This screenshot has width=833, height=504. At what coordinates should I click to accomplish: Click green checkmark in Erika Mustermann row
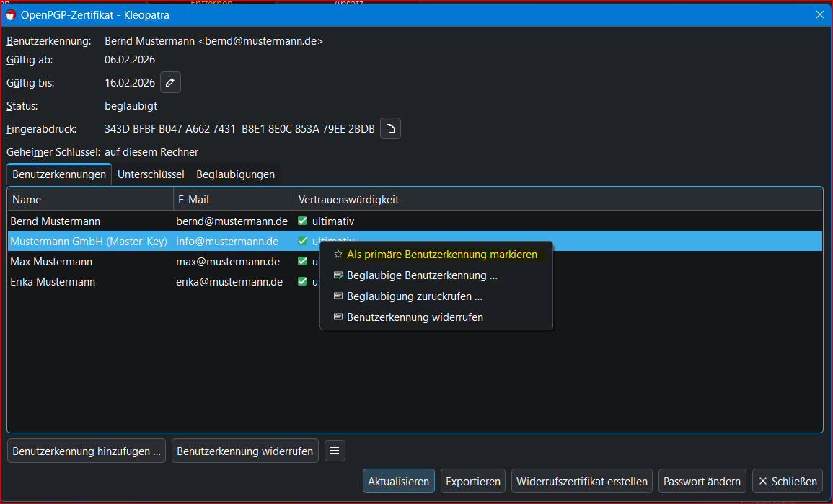pyautogui.click(x=303, y=282)
